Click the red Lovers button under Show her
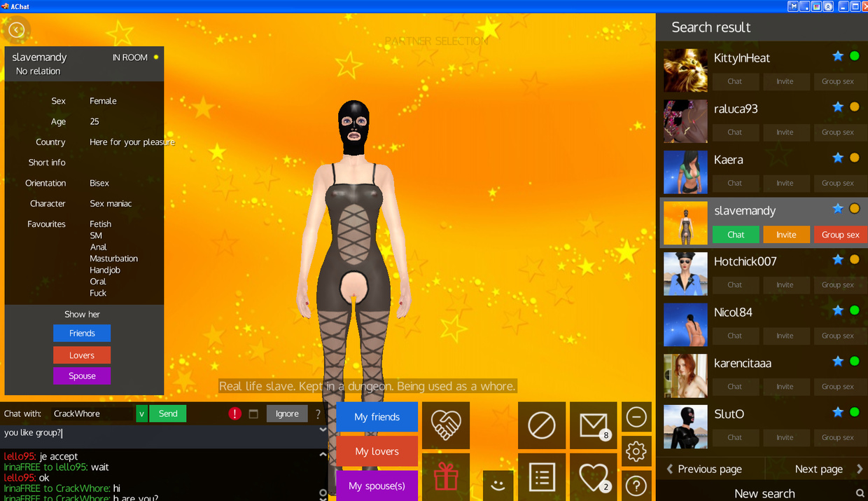This screenshot has width=868, height=501. coord(82,355)
